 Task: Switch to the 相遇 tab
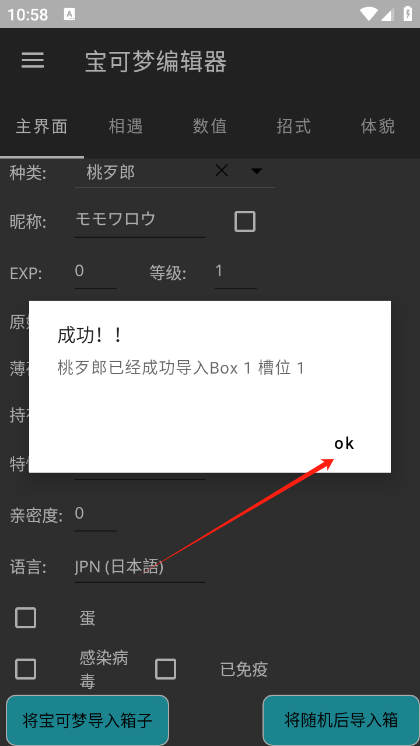(x=126, y=127)
